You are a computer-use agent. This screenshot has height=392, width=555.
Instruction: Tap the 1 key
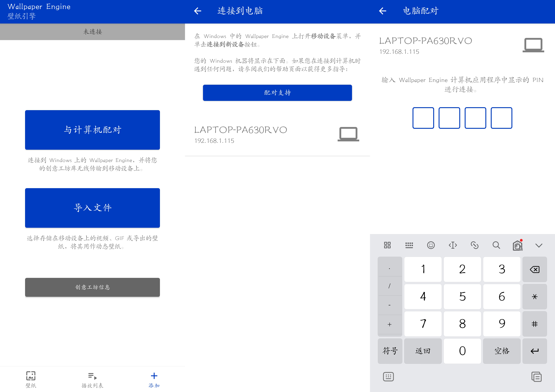pyautogui.click(x=423, y=269)
